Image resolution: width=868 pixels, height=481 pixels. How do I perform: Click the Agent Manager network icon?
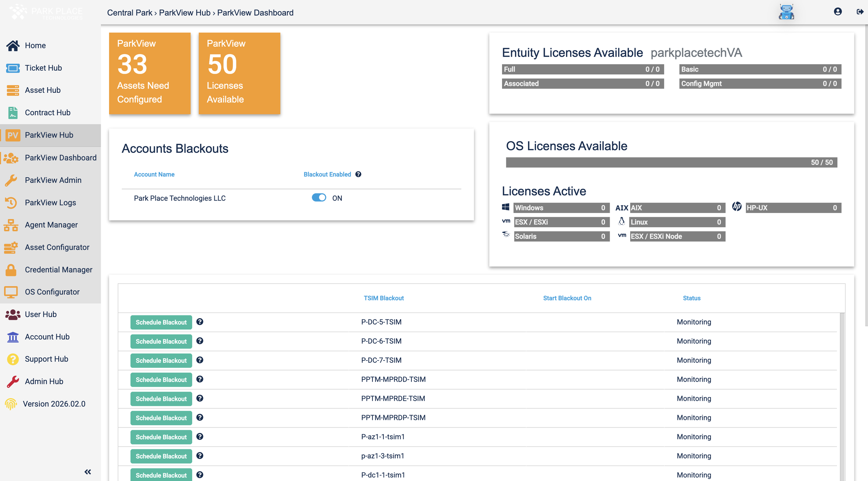pyautogui.click(x=11, y=225)
